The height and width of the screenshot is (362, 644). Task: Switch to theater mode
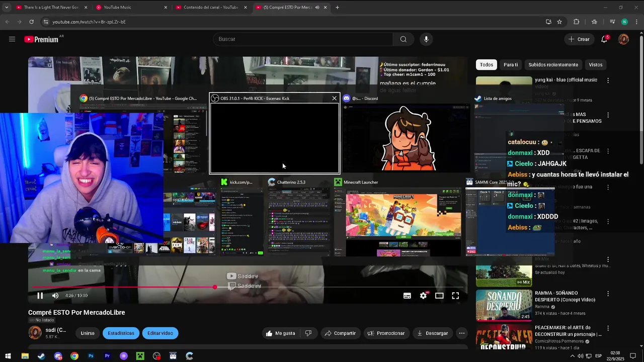click(439, 296)
